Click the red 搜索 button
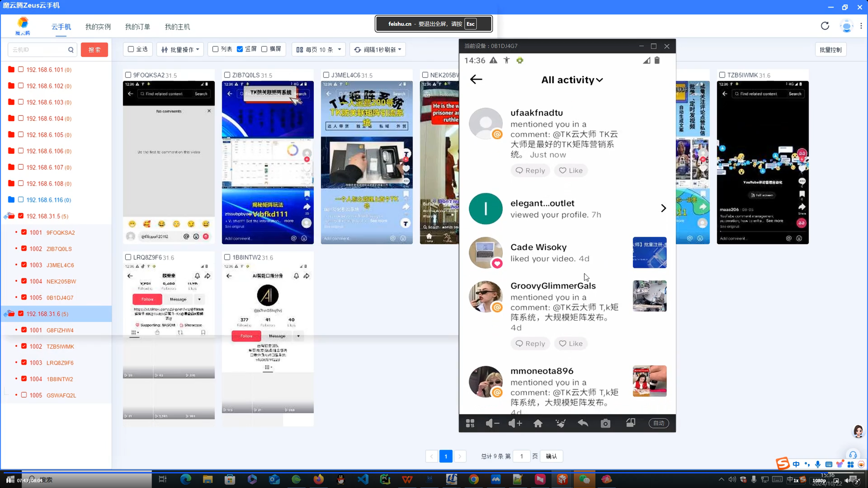This screenshot has width=868, height=488. 94,50
